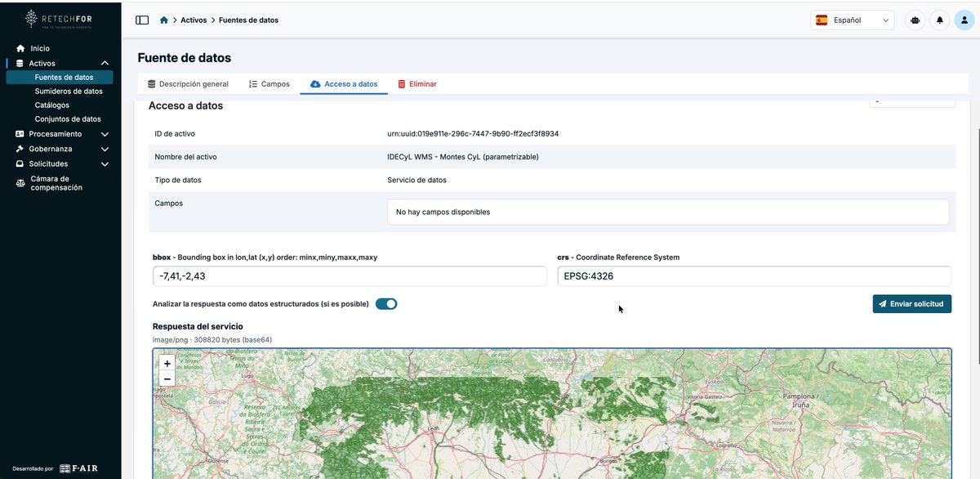Open user profile avatar

pyautogui.click(x=964, y=20)
